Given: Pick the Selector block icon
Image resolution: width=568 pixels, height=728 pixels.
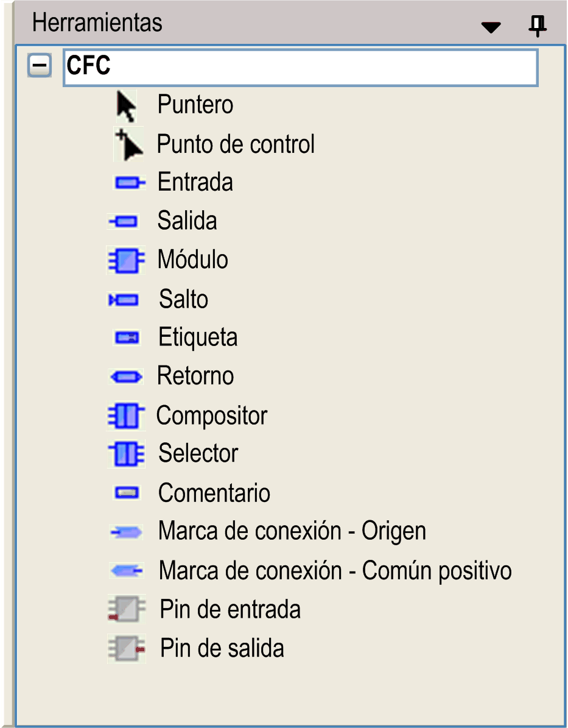Looking at the screenshot, I should [127, 454].
